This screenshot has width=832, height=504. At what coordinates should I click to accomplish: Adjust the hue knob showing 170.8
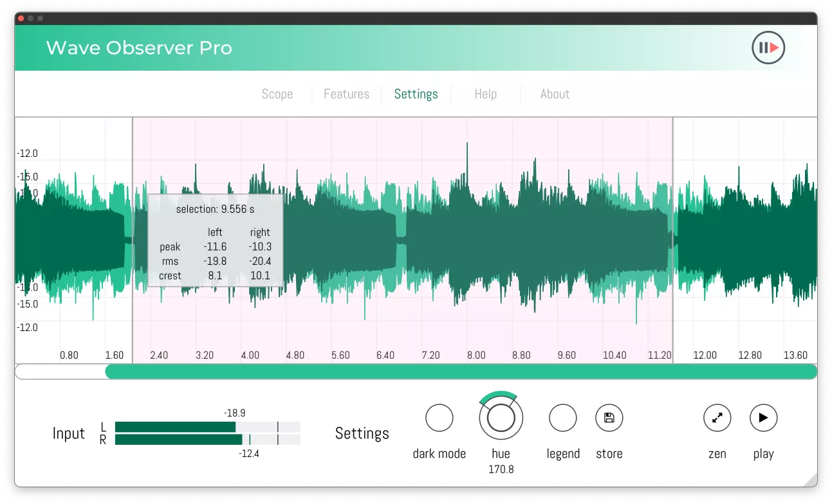click(x=501, y=418)
